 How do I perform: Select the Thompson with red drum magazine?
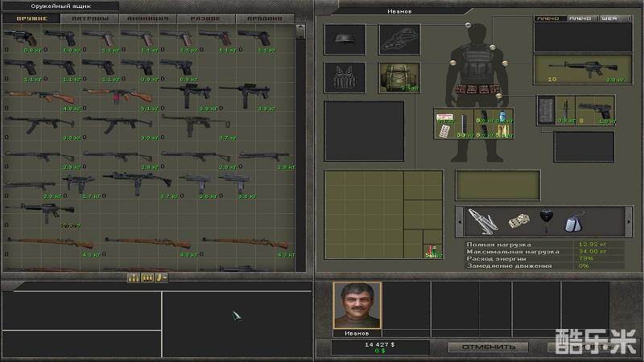pyautogui.click(x=118, y=97)
